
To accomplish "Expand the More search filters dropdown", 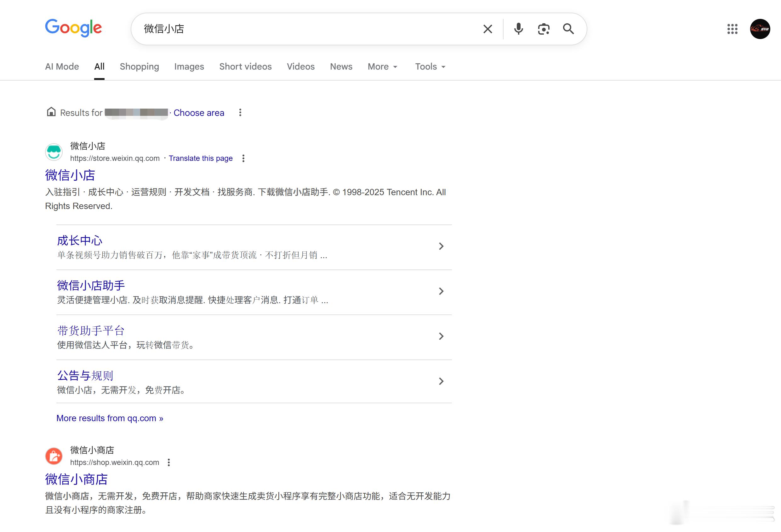I will 382,66.
